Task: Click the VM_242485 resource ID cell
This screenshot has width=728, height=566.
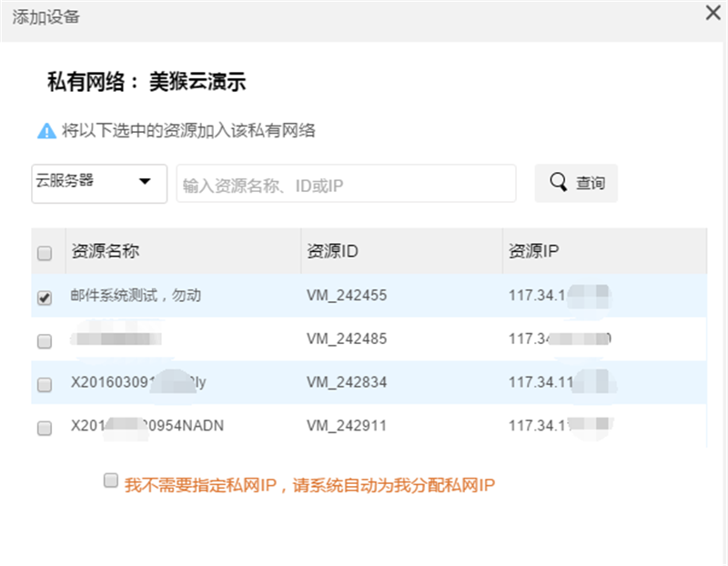Action: (x=347, y=339)
